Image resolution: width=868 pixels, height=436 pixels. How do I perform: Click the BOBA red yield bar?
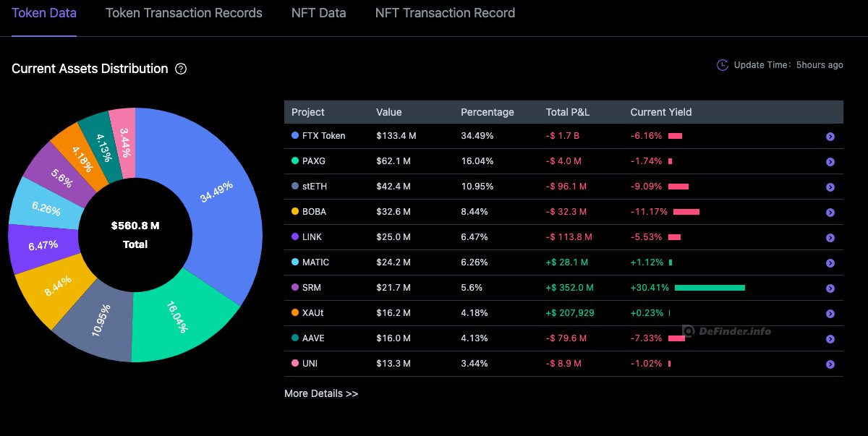tap(686, 212)
